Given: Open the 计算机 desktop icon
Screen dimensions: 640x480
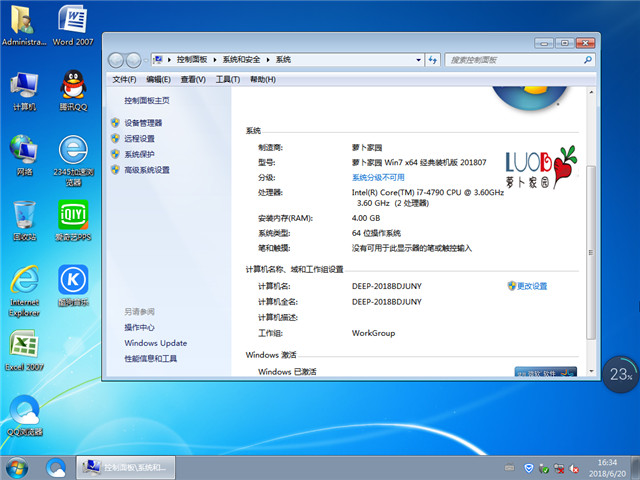Looking at the screenshot, I should [x=24, y=91].
